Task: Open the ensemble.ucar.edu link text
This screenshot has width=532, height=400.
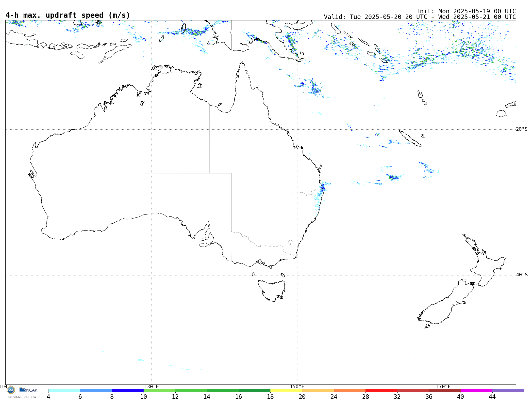Action: tap(22, 397)
